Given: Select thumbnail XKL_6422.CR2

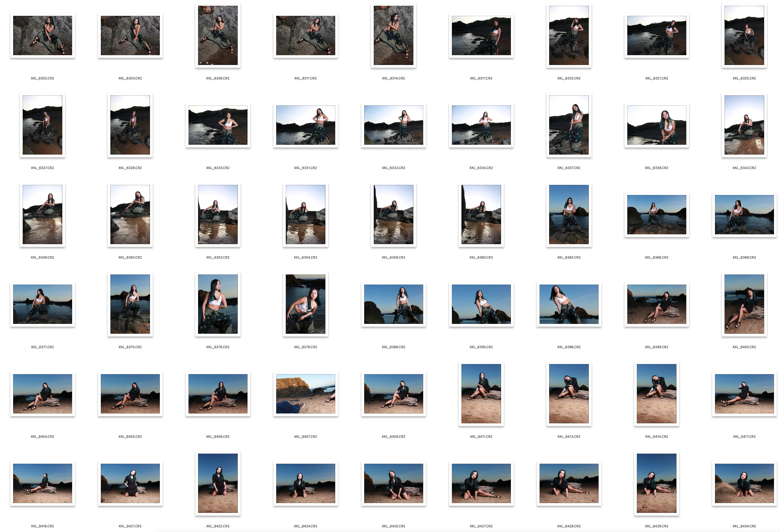Looking at the screenshot, I should (217, 483).
